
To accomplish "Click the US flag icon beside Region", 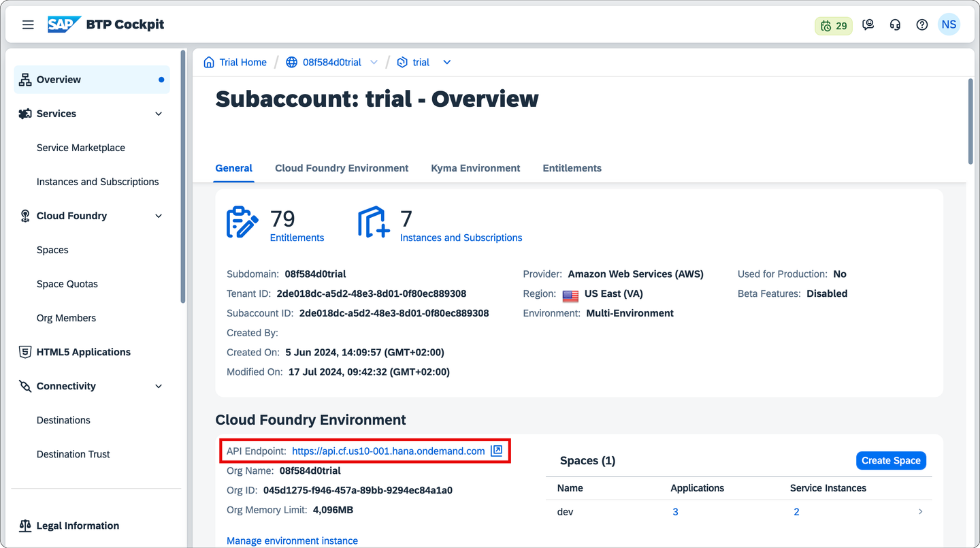I will coord(570,295).
